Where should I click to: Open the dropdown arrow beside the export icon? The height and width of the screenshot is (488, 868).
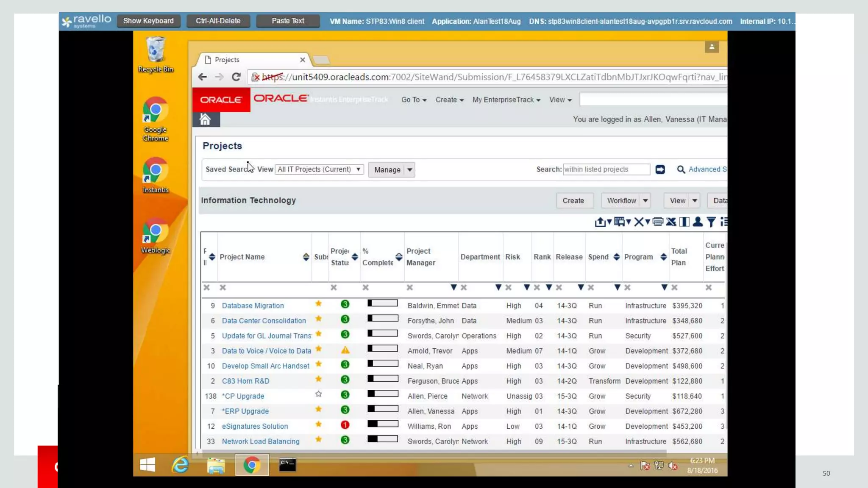pyautogui.click(x=609, y=222)
